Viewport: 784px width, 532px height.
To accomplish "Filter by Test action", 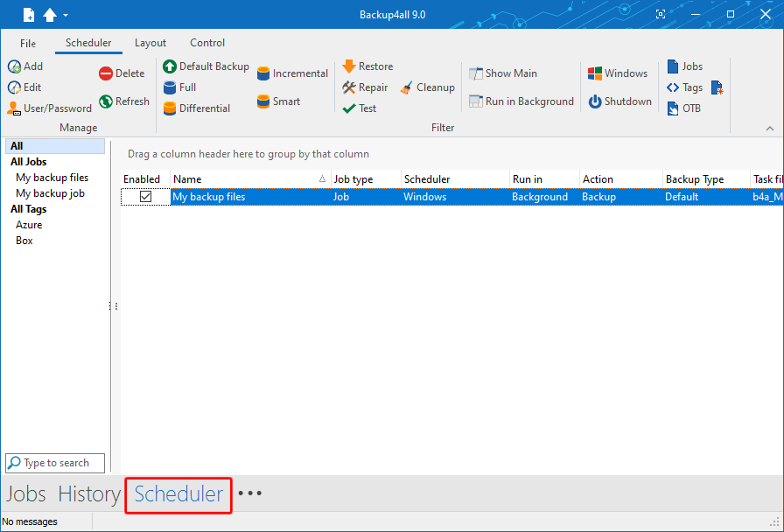I will point(360,108).
